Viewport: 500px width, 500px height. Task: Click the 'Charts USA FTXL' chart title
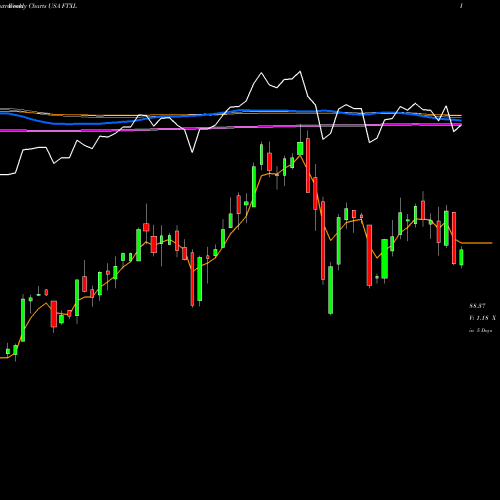coord(53,6)
